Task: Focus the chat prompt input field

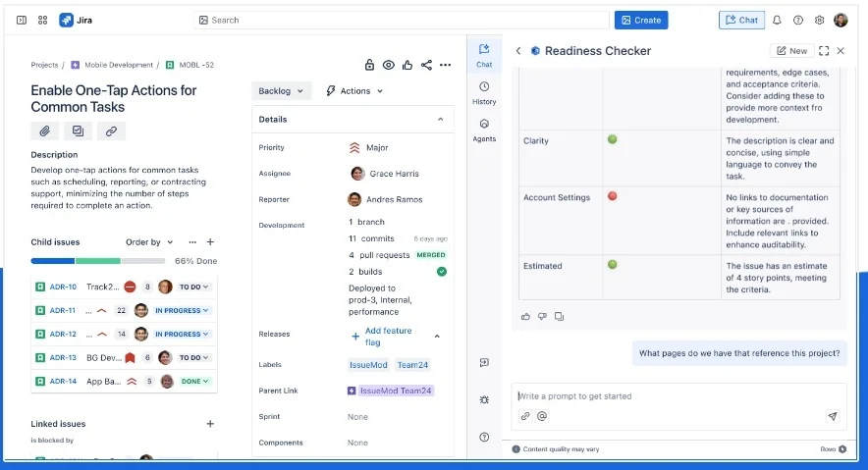Action: [x=679, y=395]
